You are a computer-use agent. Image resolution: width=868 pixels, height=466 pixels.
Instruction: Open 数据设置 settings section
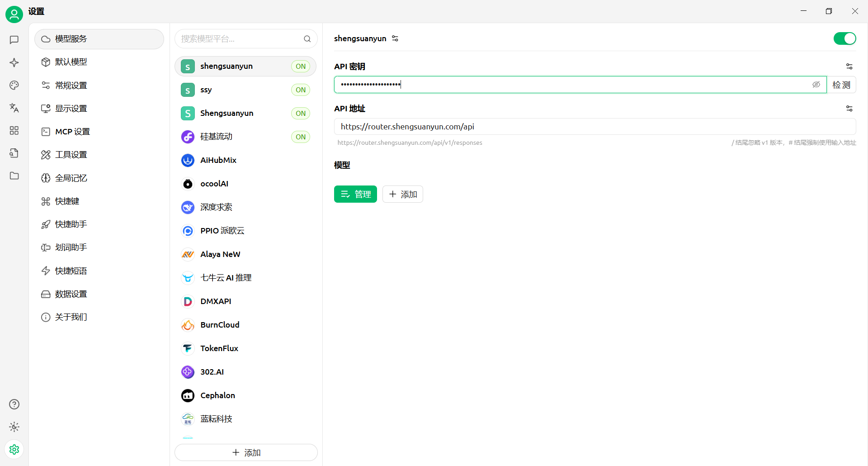click(x=99, y=294)
